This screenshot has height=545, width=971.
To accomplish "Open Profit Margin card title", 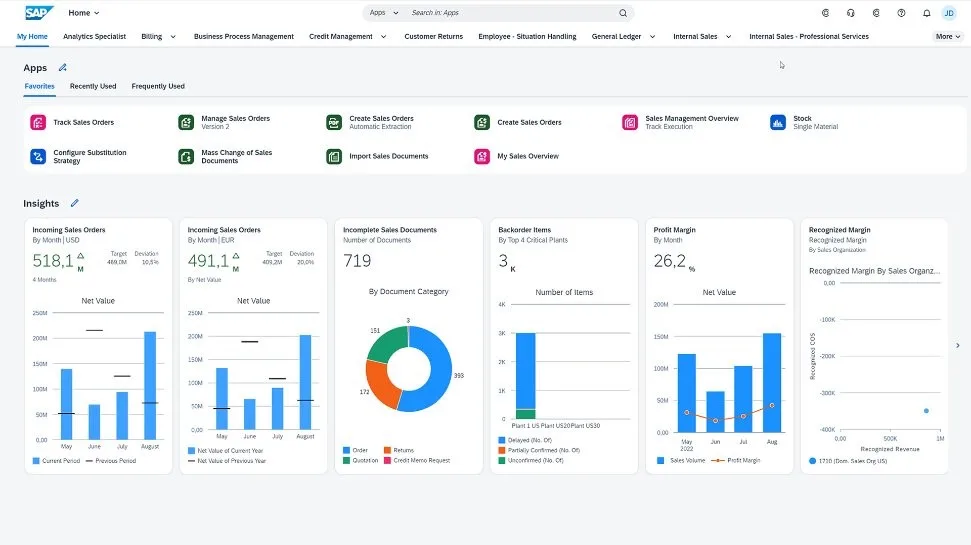I will (674, 230).
